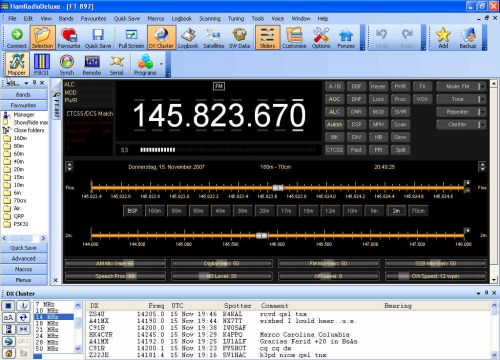Viewport: 500px width, 360px height.
Task: Click the 2m band slider handle
Action: 261,236
